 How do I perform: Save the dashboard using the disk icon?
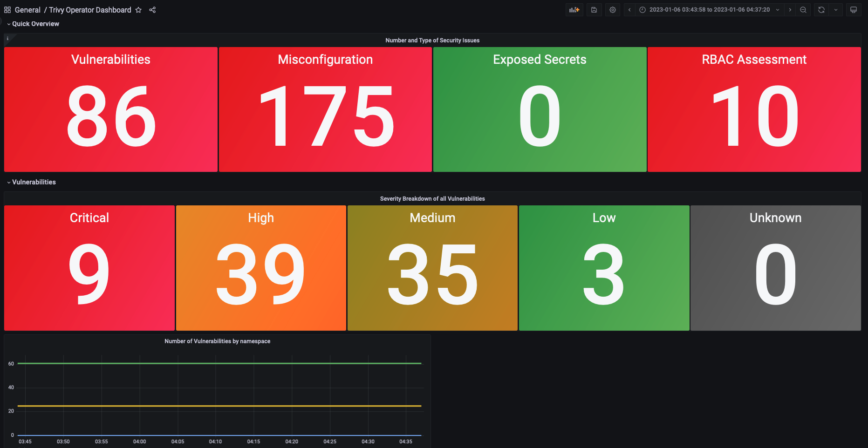(x=594, y=9)
